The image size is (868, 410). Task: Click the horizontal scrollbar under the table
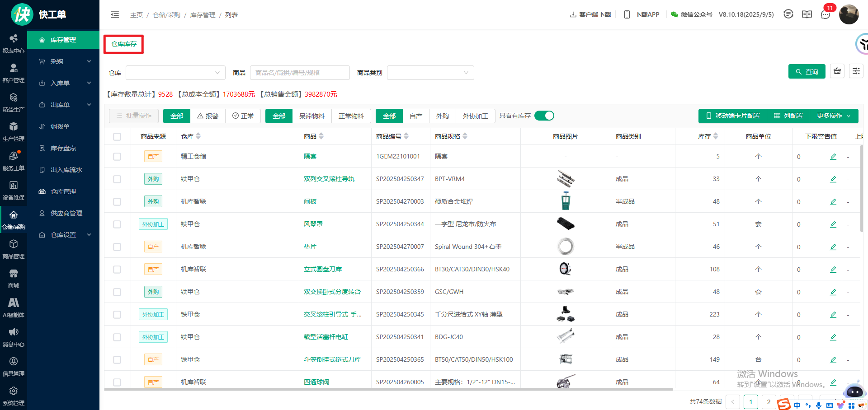tap(389, 389)
